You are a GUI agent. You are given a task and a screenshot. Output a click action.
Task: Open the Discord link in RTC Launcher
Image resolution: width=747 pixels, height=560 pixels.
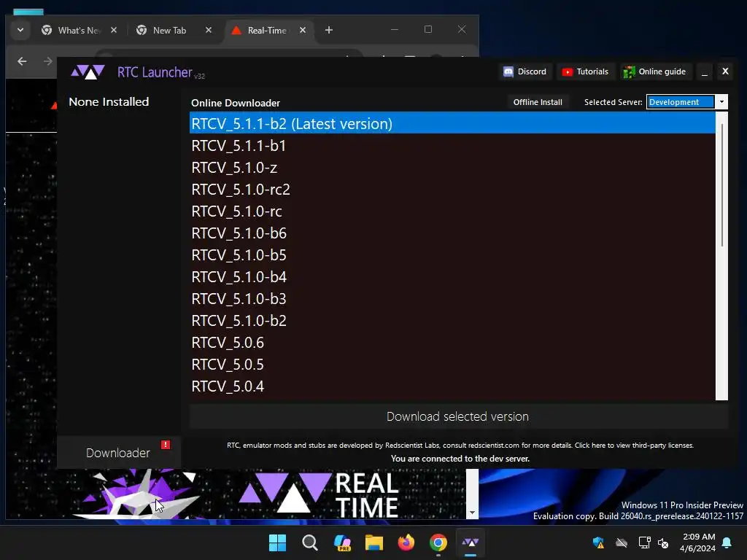[525, 71]
